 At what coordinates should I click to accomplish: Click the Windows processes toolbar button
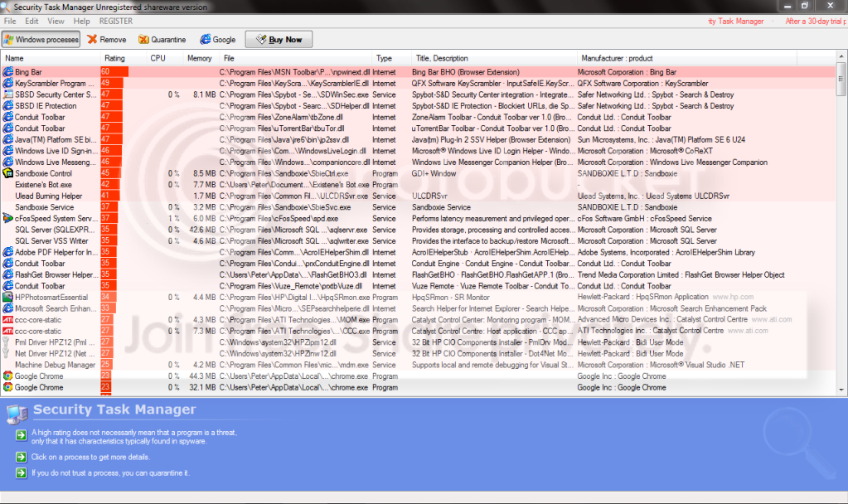[x=41, y=40]
